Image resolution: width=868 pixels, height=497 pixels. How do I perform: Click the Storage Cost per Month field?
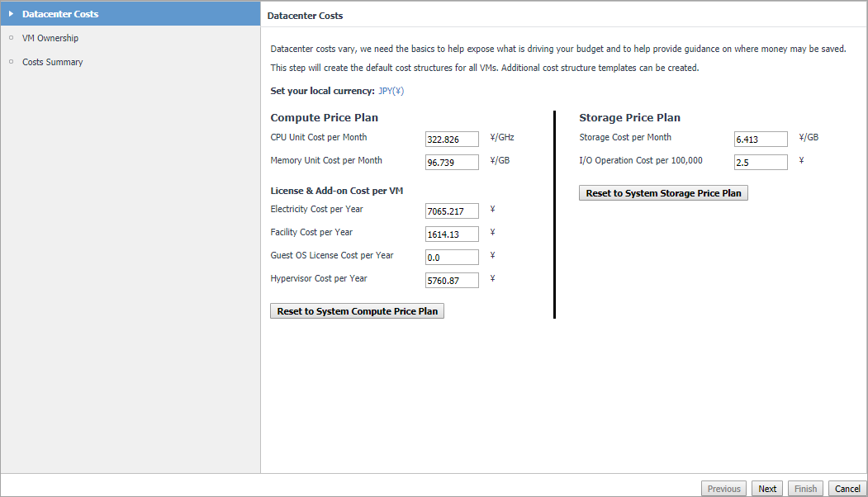click(761, 140)
